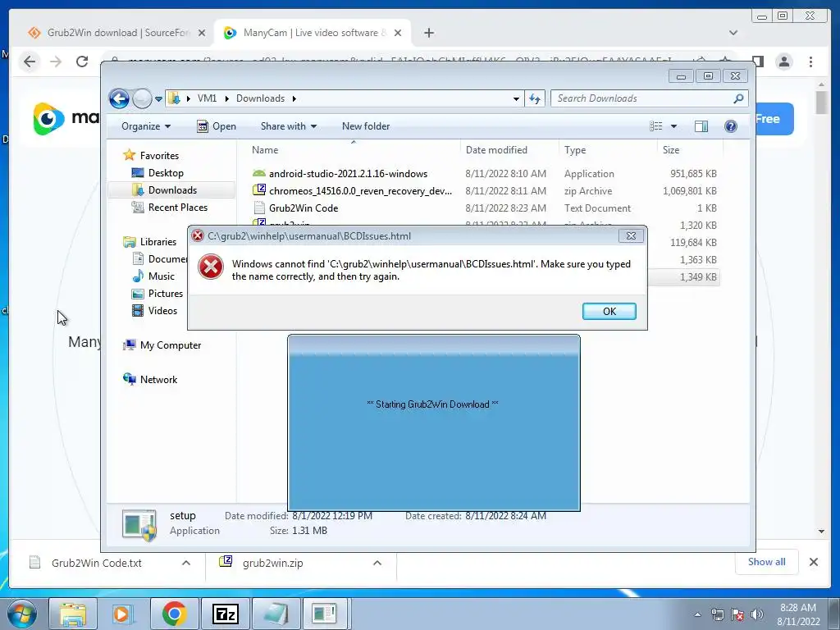Open the Pictures library
This screenshot has width=840, height=630.
coord(165,294)
